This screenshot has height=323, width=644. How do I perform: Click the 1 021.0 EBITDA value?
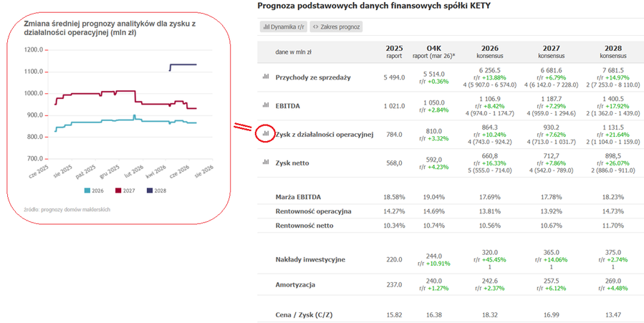click(394, 106)
